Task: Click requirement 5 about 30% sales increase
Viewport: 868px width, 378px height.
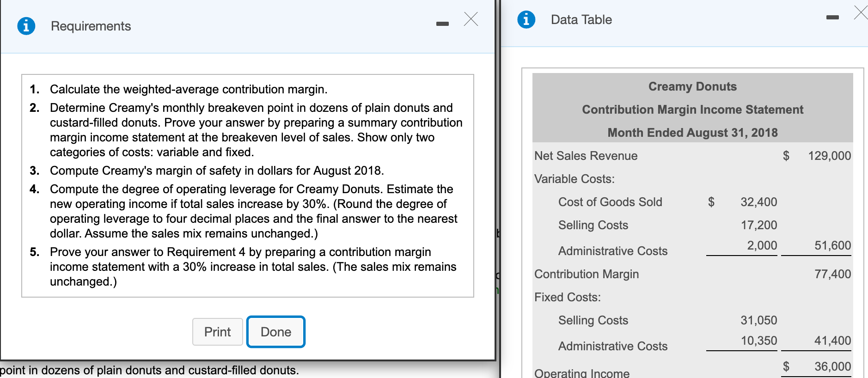Action: pos(253,267)
